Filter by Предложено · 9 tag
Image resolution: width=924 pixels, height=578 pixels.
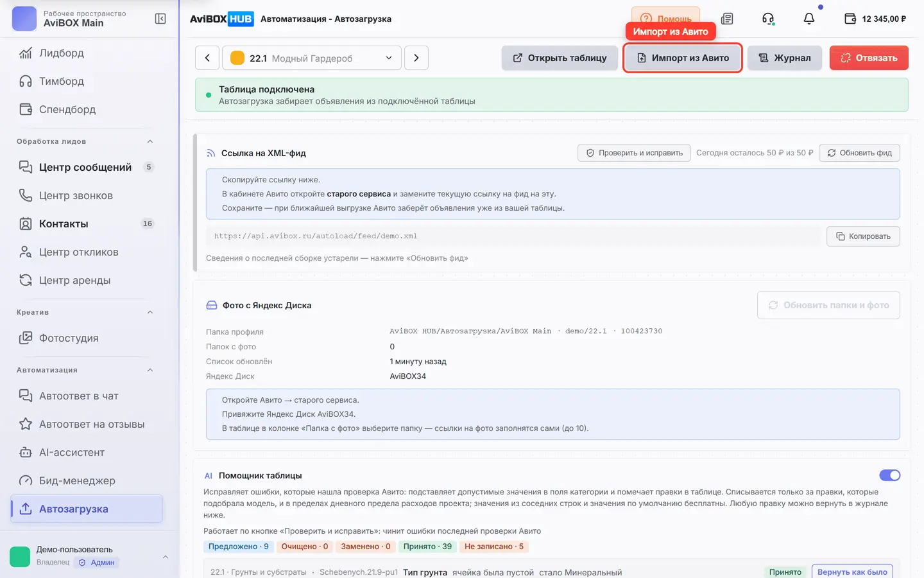[x=238, y=547]
